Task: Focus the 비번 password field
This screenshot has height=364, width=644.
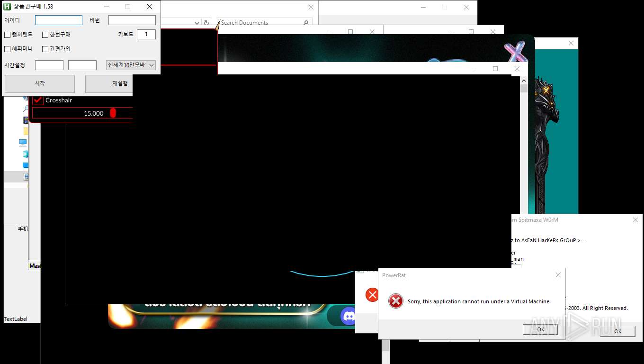Action: [x=132, y=20]
